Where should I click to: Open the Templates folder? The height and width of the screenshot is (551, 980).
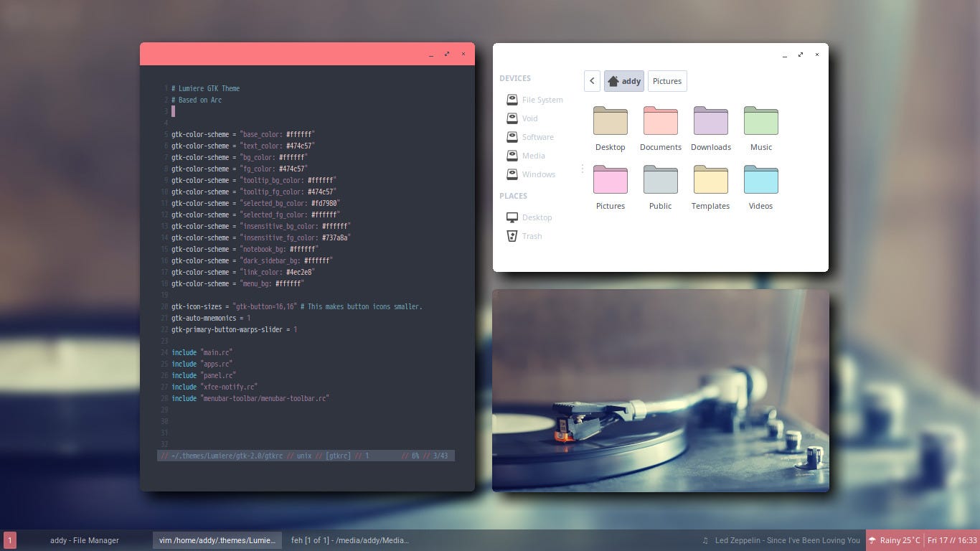(x=710, y=179)
